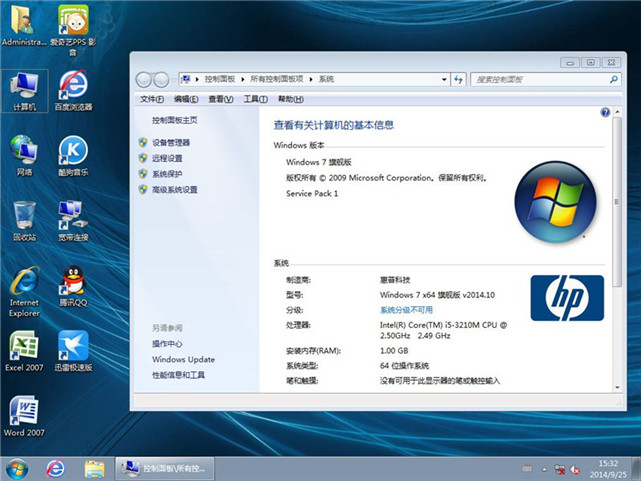Expand the arrow after 所有控制面板项 breadcrumb
Viewport: 641px width, 481px height.
[x=312, y=79]
